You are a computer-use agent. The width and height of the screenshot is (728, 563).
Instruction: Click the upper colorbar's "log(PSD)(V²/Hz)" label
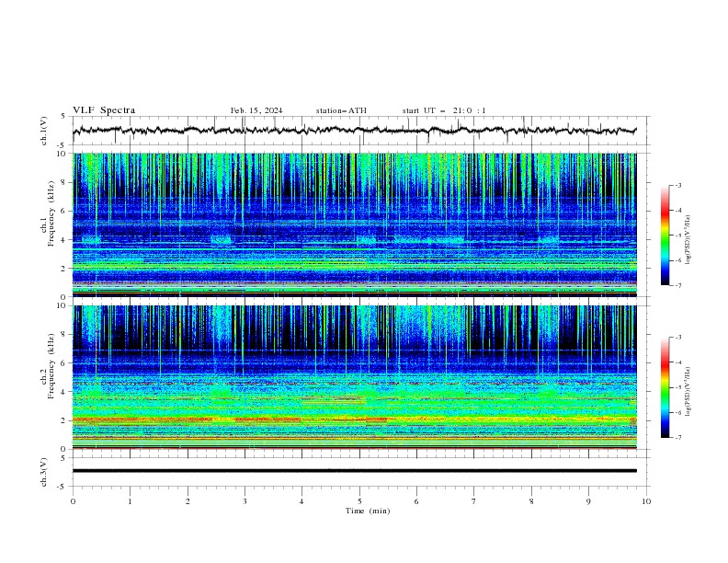coord(688,240)
